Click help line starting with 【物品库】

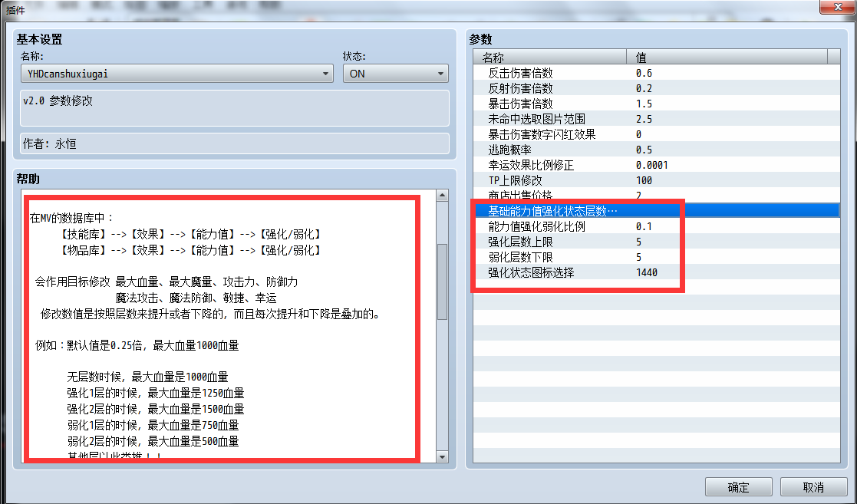click(x=190, y=250)
